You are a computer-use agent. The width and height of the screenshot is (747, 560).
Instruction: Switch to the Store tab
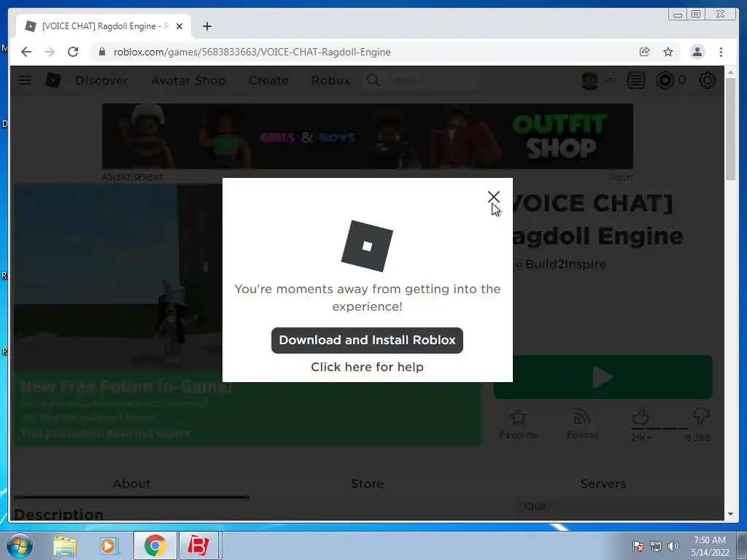(368, 484)
